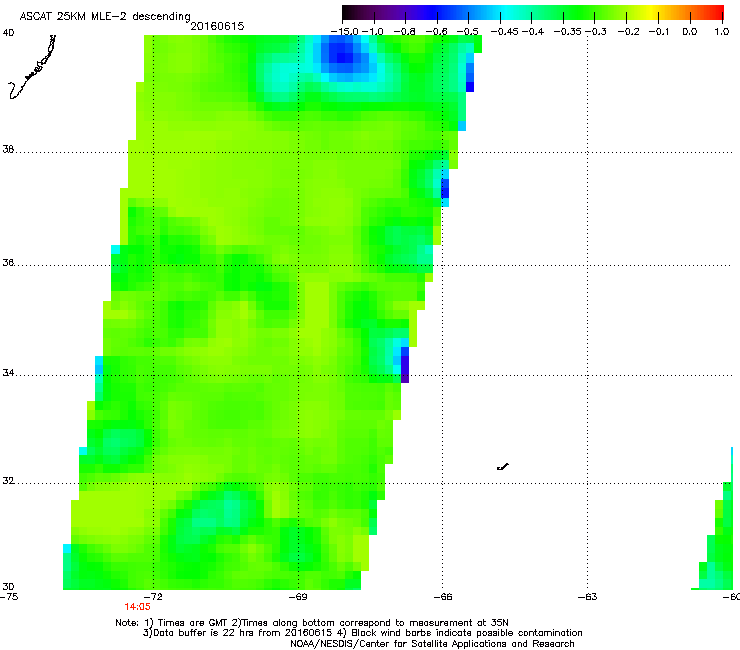The width and height of the screenshot is (740, 650).
Task: Click the -15.0 color scale label
Action: tap(345, 32)
